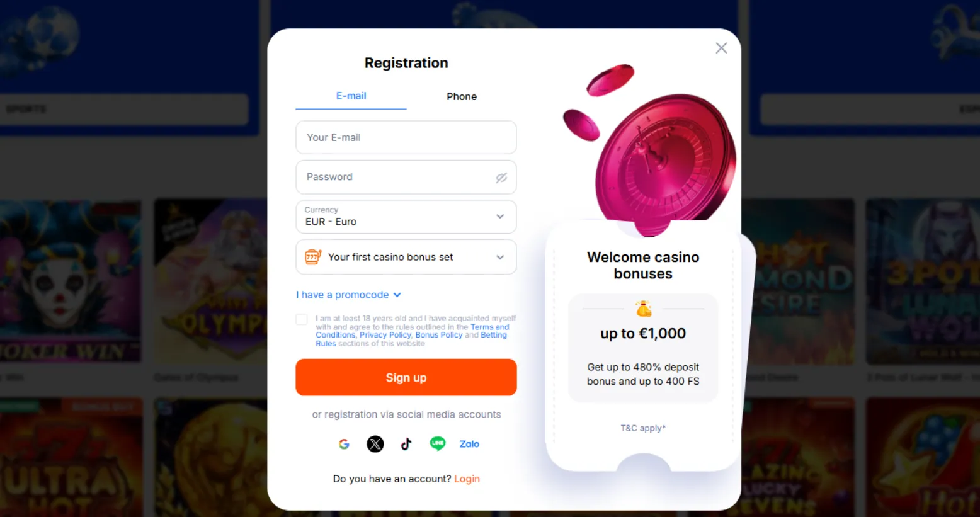This screenshot has height=517, width=980.
Task: Focus the Your E-mail field
Action: pyautogui.click(x=406, y=137)
